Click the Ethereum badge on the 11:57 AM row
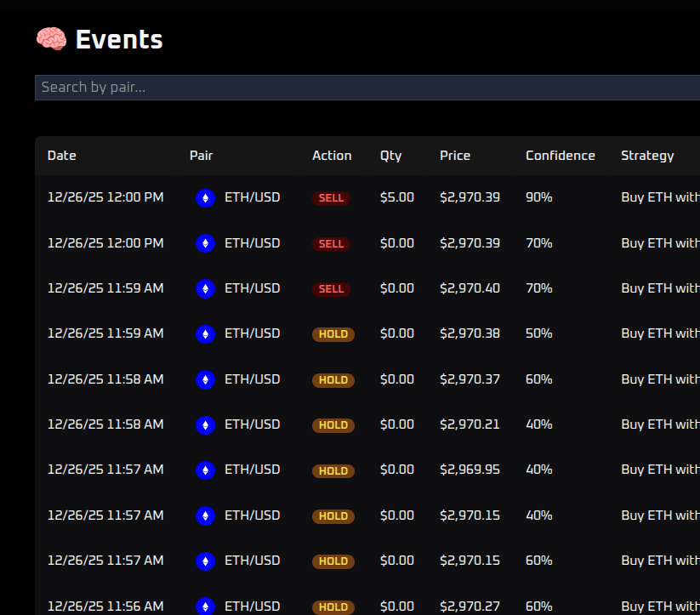Image resolution: width=700 pixels, height=615 pixels. [x=205, y=470]
